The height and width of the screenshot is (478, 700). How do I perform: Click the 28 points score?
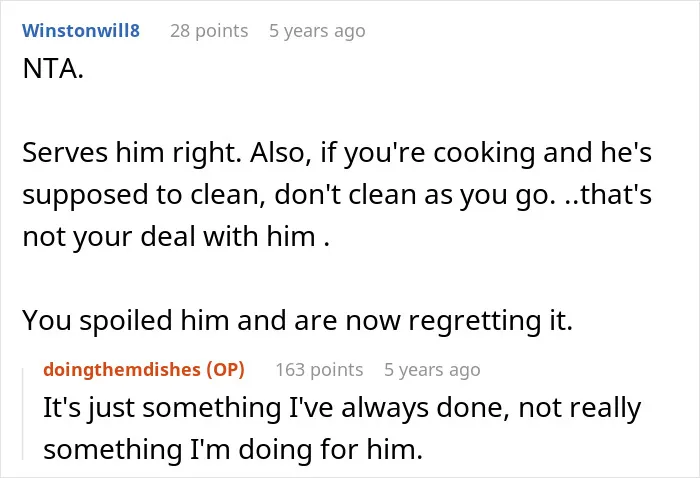(x=209, y=31)
